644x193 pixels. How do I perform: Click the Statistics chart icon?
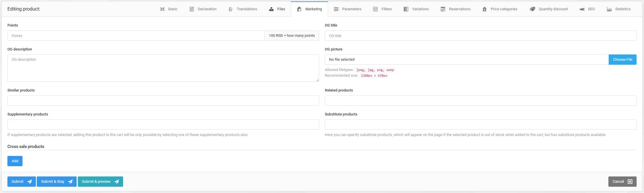[x=609, y=9]
